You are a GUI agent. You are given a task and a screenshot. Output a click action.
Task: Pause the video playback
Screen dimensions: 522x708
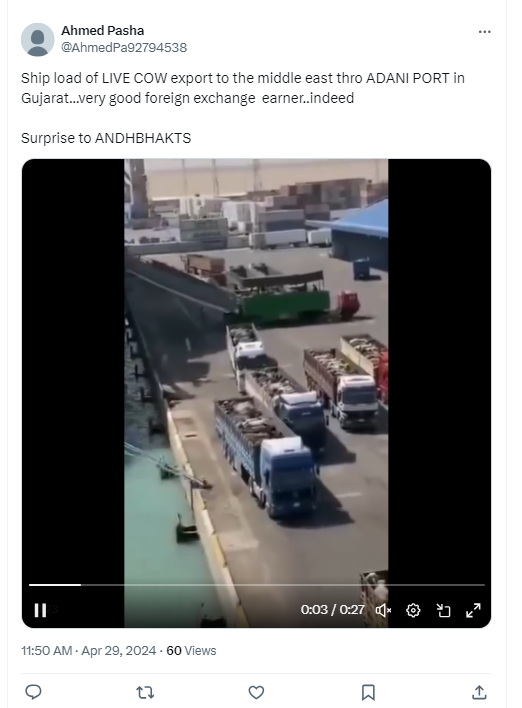click(x=40, y=610)
